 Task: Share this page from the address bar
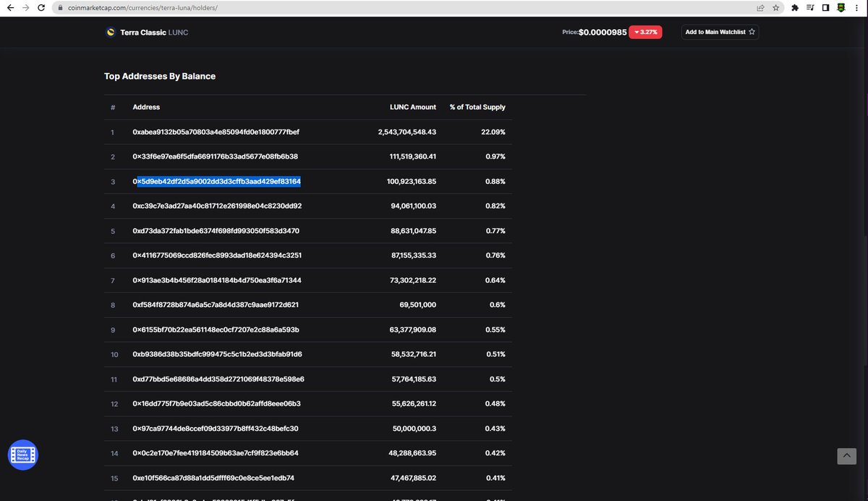pyautogui.click(x=761, y=8)
